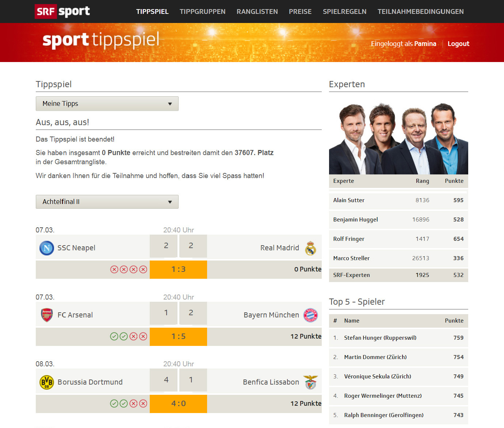
Task: Open the TIPPSPIEL menu item
Action: click(x=152, y=12)
